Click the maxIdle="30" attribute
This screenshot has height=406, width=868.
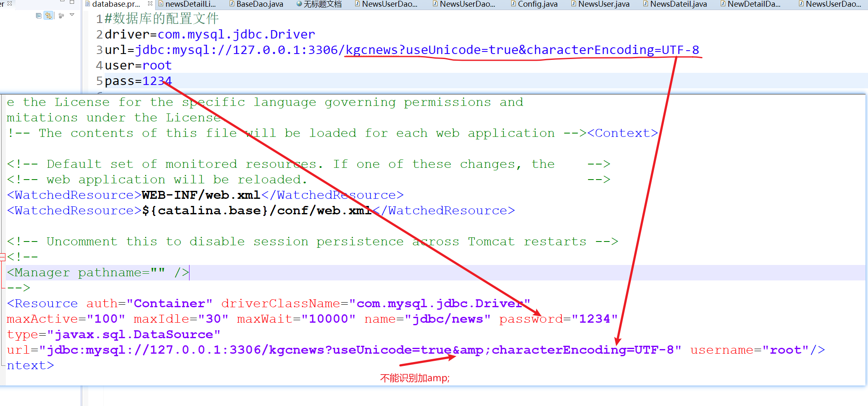pos(181,319)
